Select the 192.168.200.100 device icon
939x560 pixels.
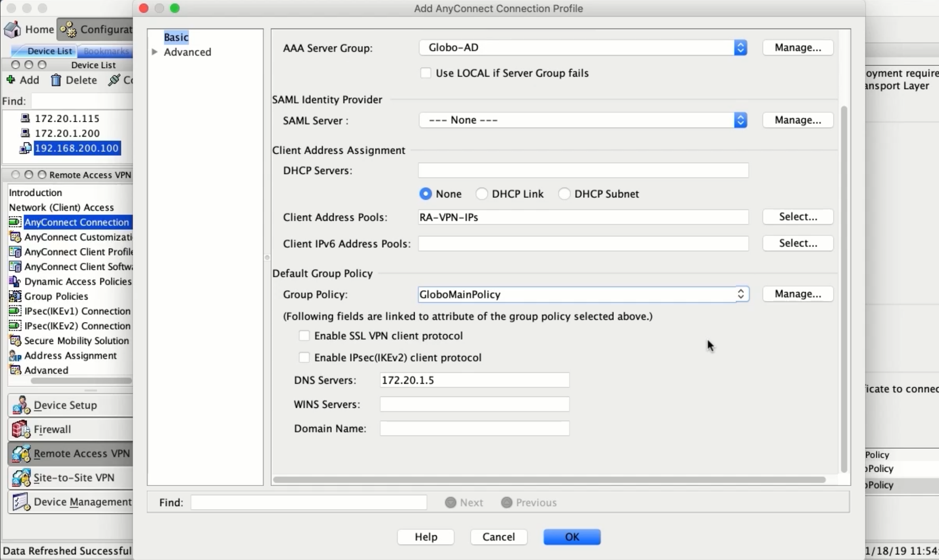(x=25, y=148)
